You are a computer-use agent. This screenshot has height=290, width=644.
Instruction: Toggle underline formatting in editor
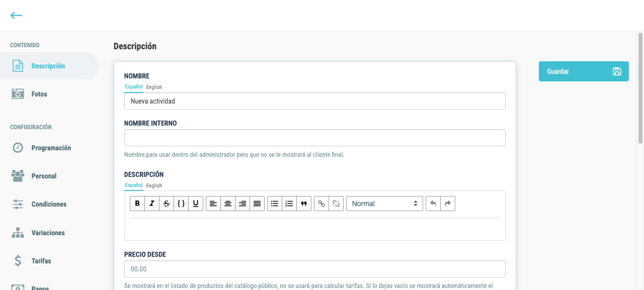[x=196, y=204]
